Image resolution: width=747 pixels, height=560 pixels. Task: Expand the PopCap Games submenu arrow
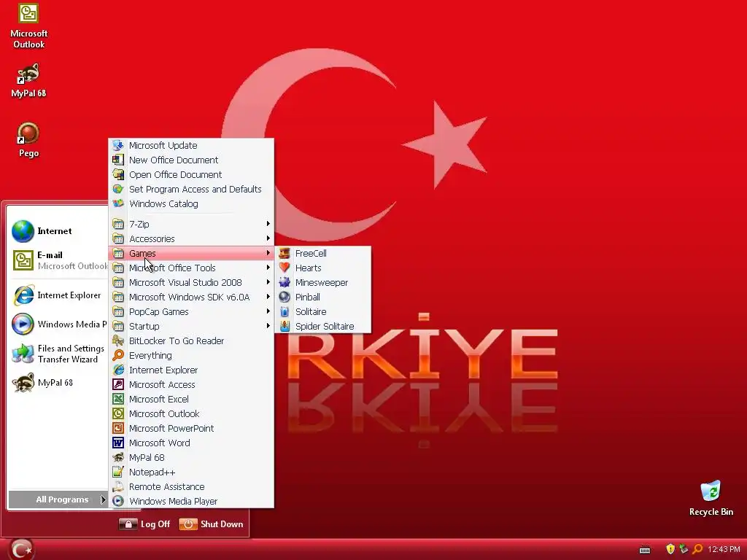click(268, 311)
